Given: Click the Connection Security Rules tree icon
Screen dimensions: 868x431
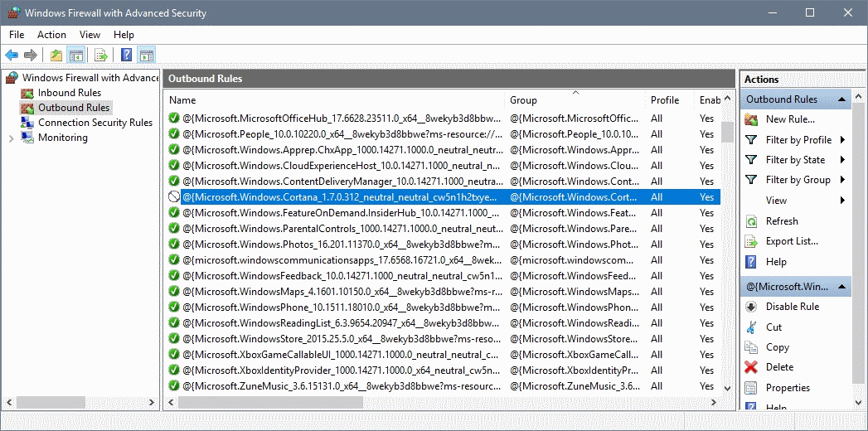Looking at the screenshot, I should [x=27, y=123].
